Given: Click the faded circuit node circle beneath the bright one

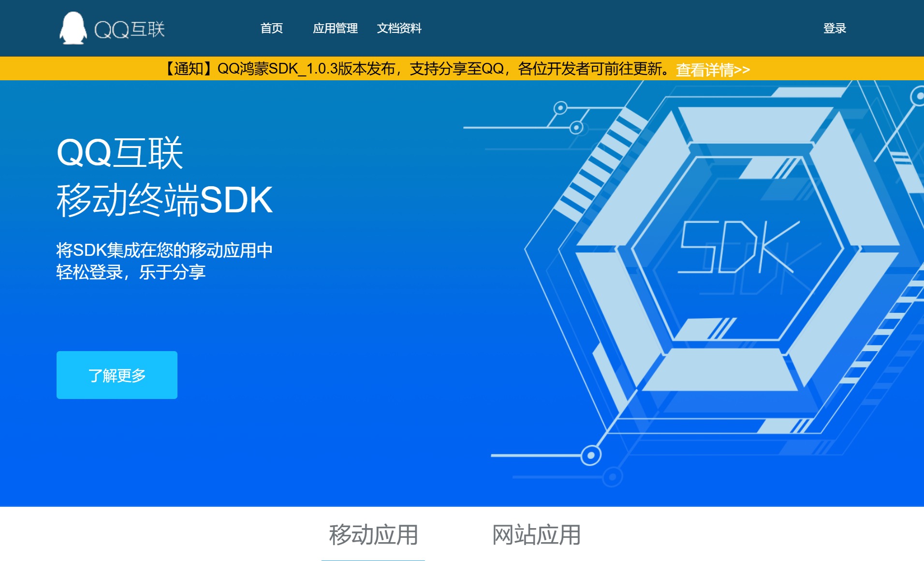Looking at the screenshot, I should tap(612, 477).
